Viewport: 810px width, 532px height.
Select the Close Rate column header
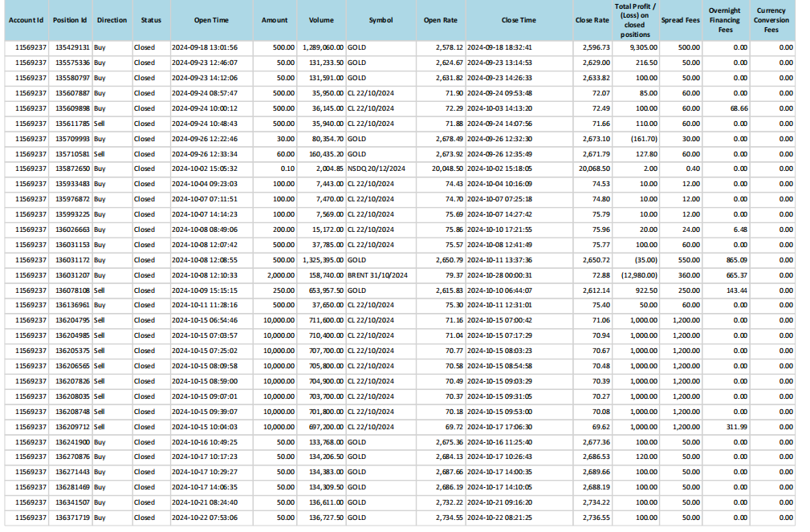click(592, 20)
